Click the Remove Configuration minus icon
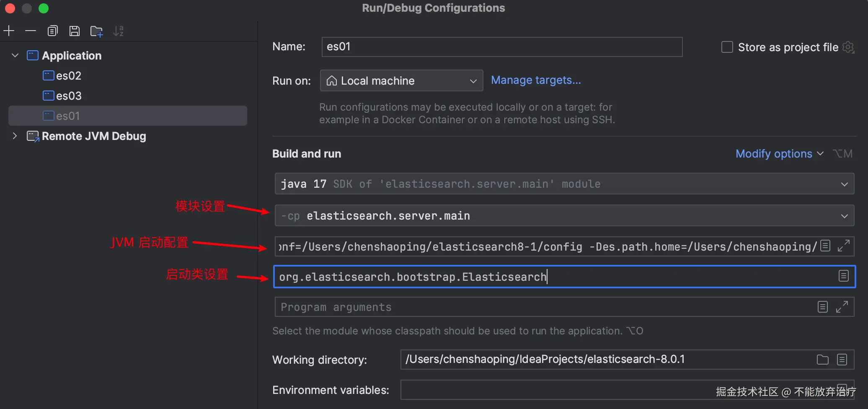 31,31
